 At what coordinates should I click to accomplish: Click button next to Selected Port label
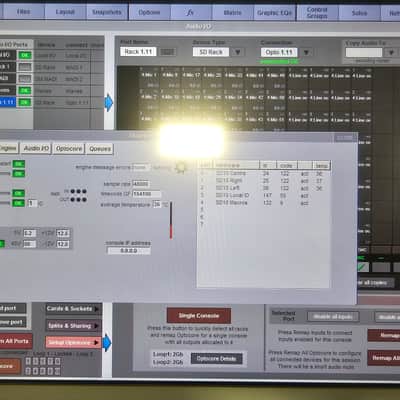[x=333, y=317]
